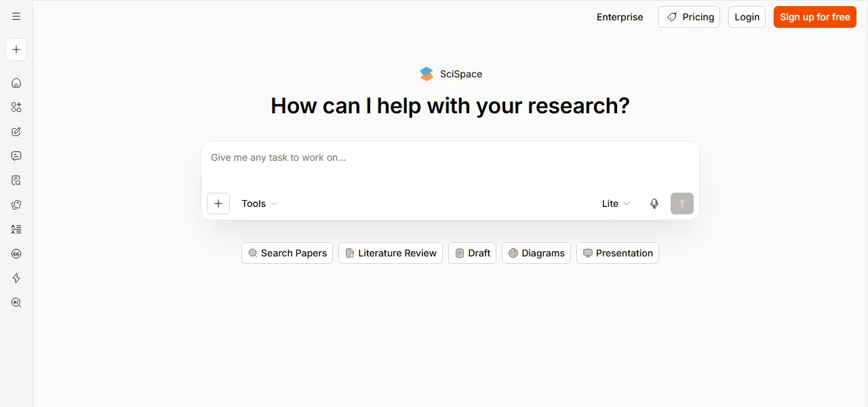Choose the Diagrams option
Viewport: 868px width, 407px height.
click(536, 253)
